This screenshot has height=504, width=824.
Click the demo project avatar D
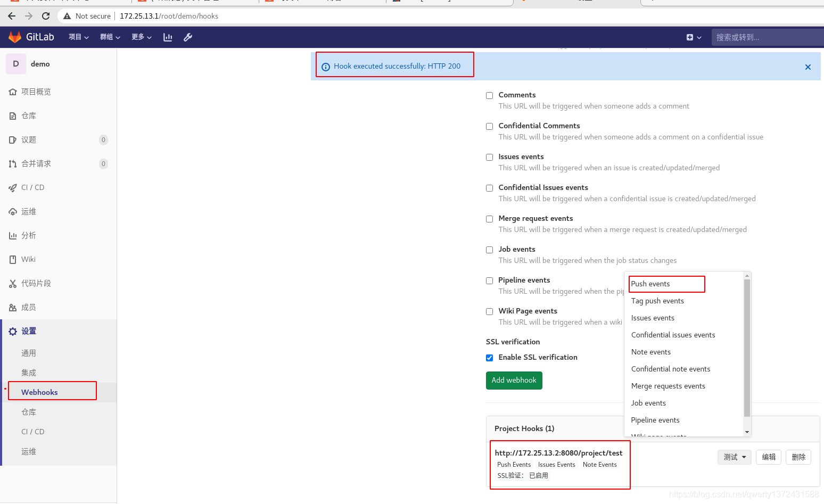tap(16, 64)
